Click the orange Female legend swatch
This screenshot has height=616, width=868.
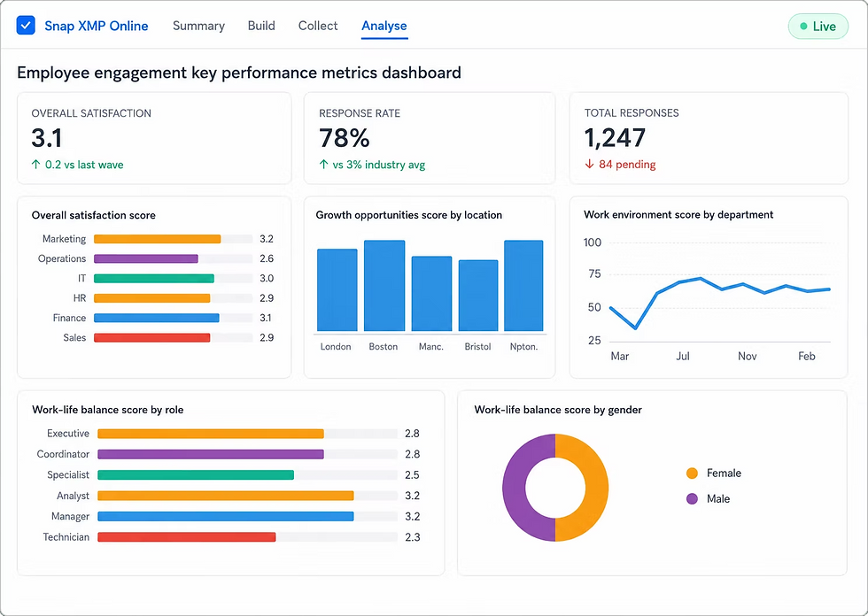[x=692, y=474]
